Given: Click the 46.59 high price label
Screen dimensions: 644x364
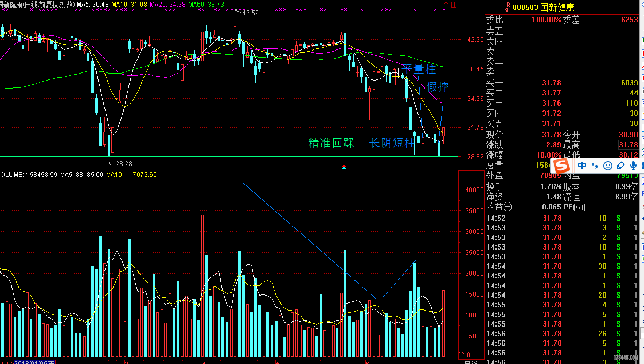Looking at the screenshot, I should click(250, 13).
